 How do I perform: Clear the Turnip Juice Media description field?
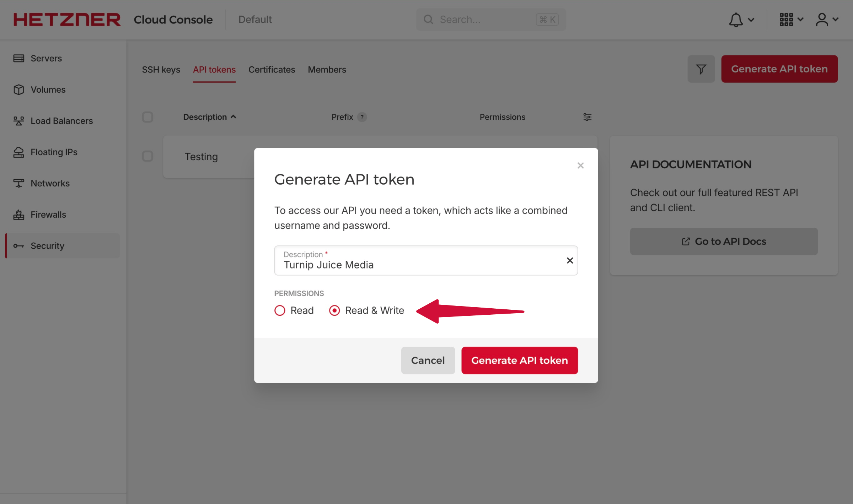point(570,260)
